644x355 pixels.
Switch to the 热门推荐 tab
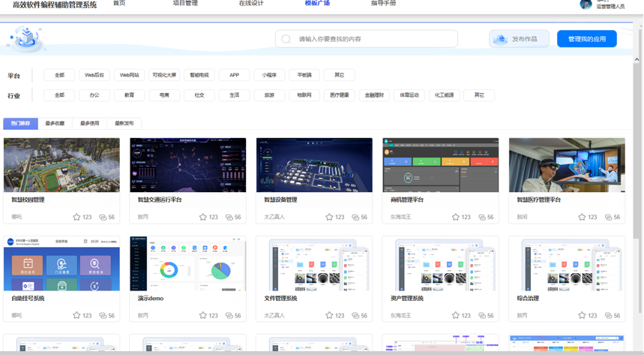coord(20,123)
